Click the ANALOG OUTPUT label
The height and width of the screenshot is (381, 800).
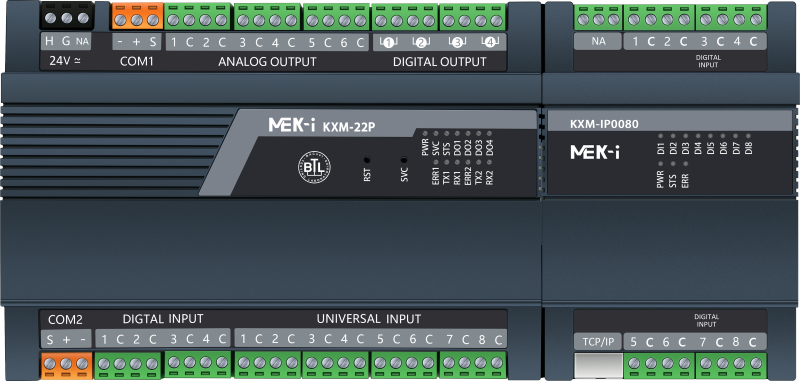click(x=267, y=62)
